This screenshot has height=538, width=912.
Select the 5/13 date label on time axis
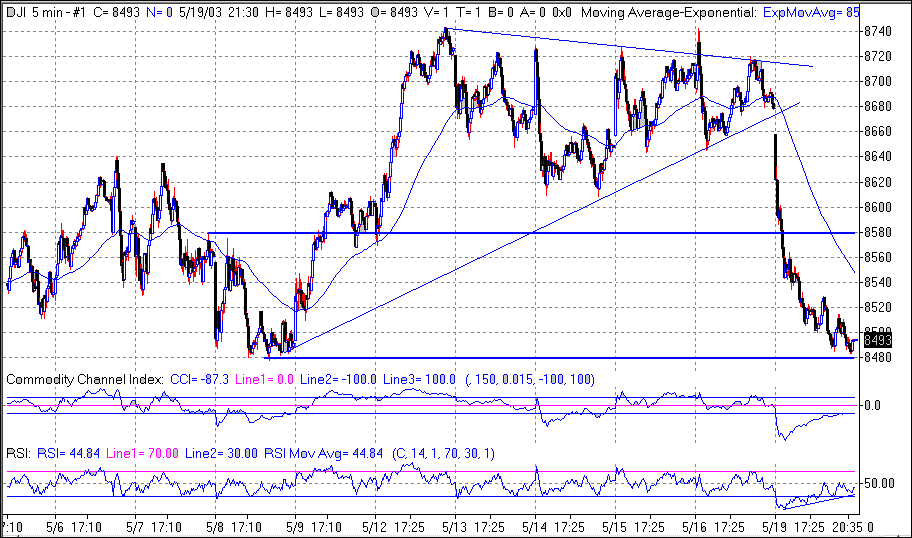click(x=455, y=528)
